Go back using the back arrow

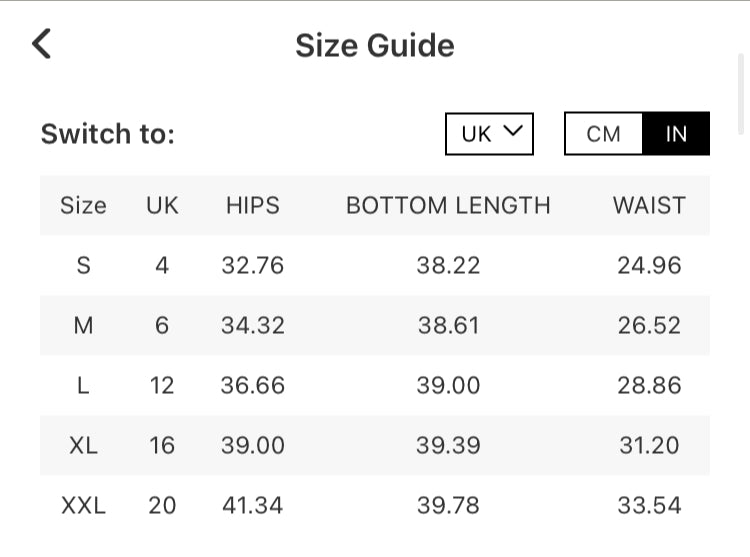tap(41, 44)
